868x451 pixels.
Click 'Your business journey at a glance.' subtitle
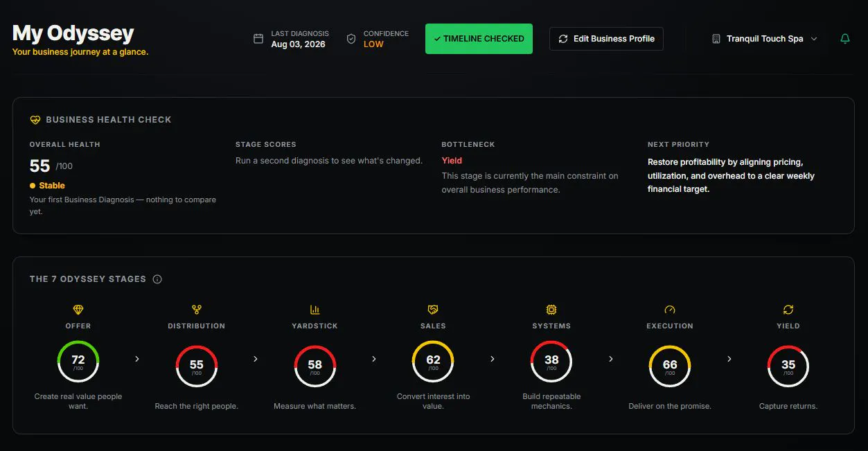[80, 52]
